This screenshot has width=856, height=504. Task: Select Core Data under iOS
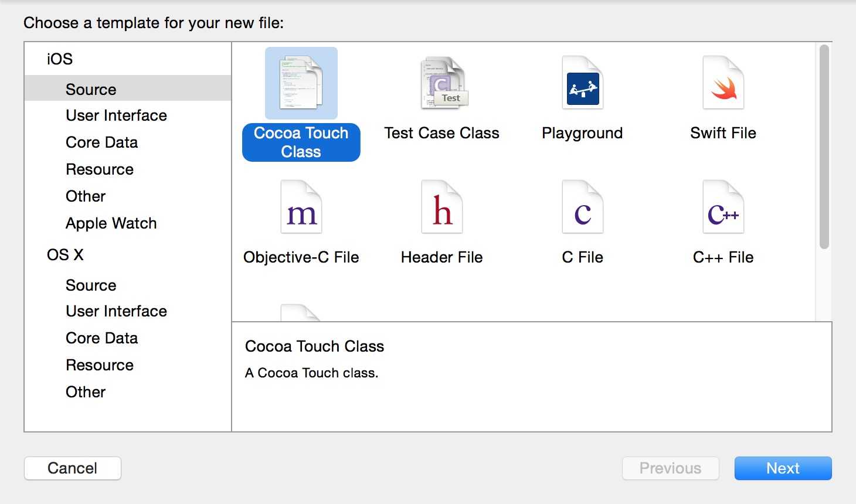[x=102, y=142]
